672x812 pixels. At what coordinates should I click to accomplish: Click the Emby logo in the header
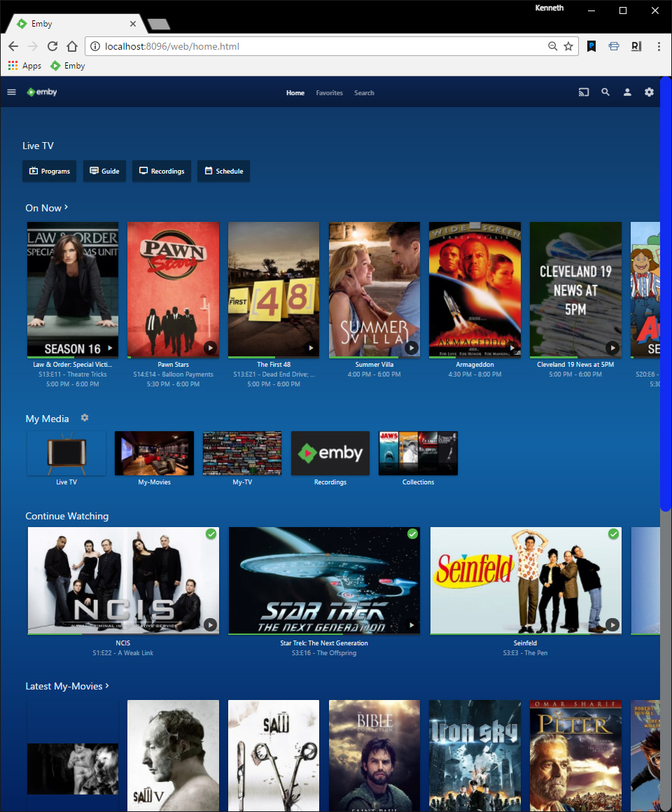pyautogui.click(x=42, y=92)
